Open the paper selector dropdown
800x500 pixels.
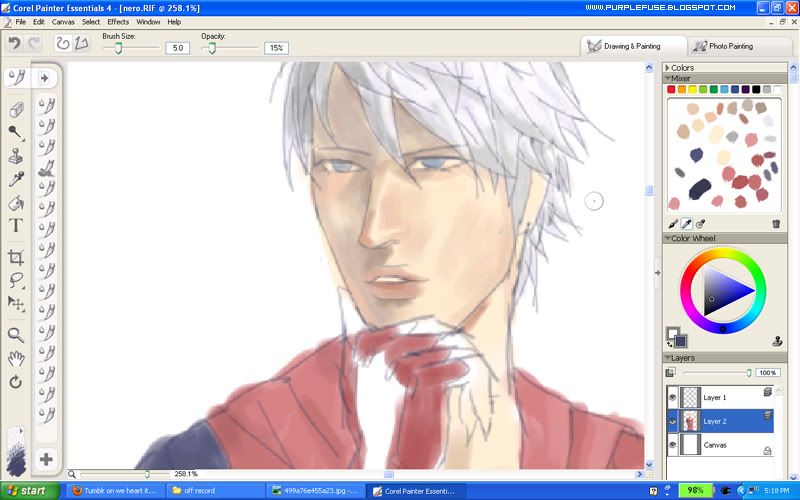click(16, 452)
